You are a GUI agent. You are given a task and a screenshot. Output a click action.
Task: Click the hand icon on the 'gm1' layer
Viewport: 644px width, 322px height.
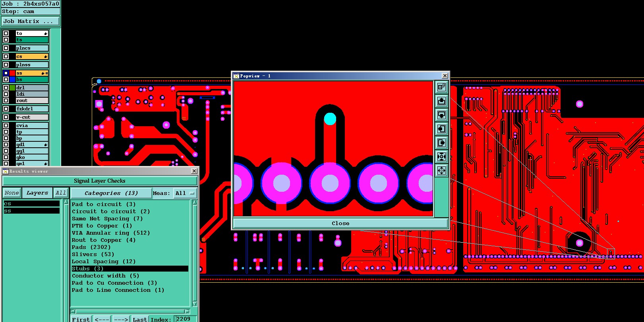coord(46,164)
